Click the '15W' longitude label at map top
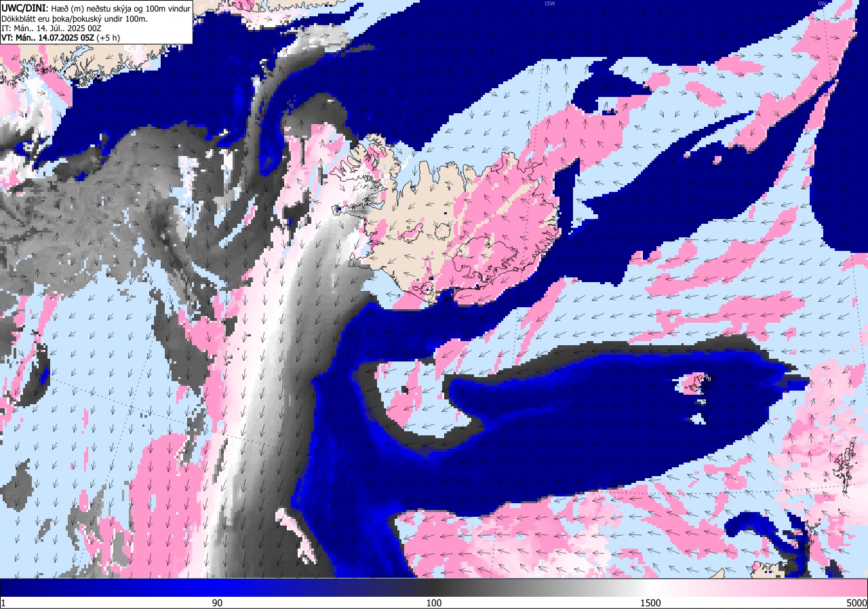This screenshot has width=868, height=609. tap(549, 3)
